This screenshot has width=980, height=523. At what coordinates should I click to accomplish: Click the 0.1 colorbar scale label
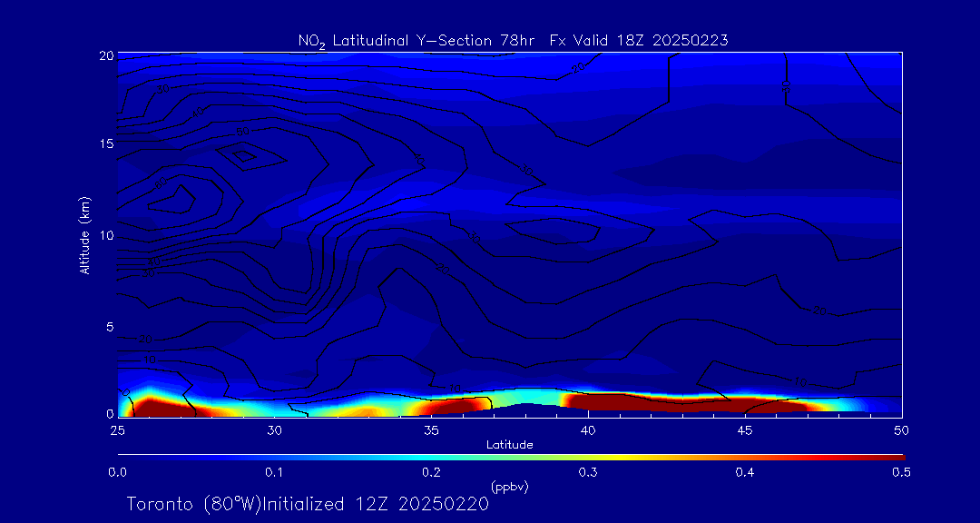tap(274, 472)
